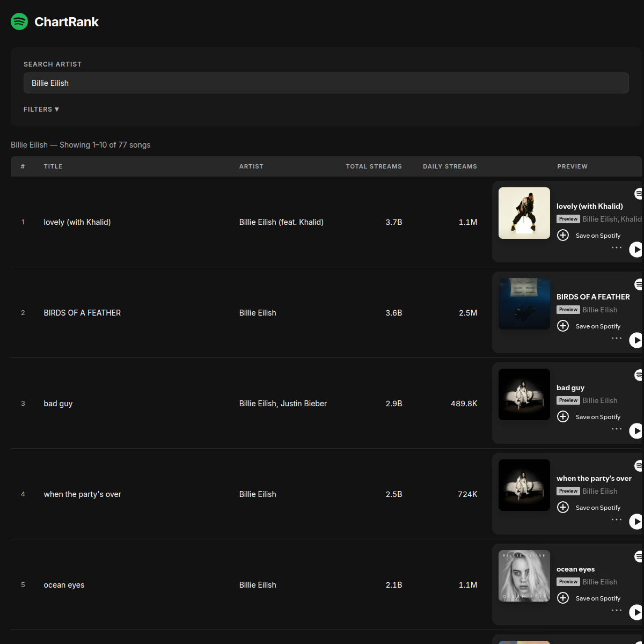This screenshot has height=644, width=644.
Task: Open more options for bad guy preview
Action: [617, 429]
